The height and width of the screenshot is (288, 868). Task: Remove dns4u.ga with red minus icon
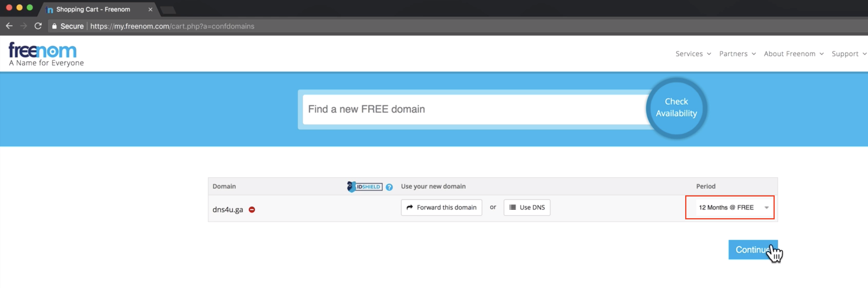[252, 209]
